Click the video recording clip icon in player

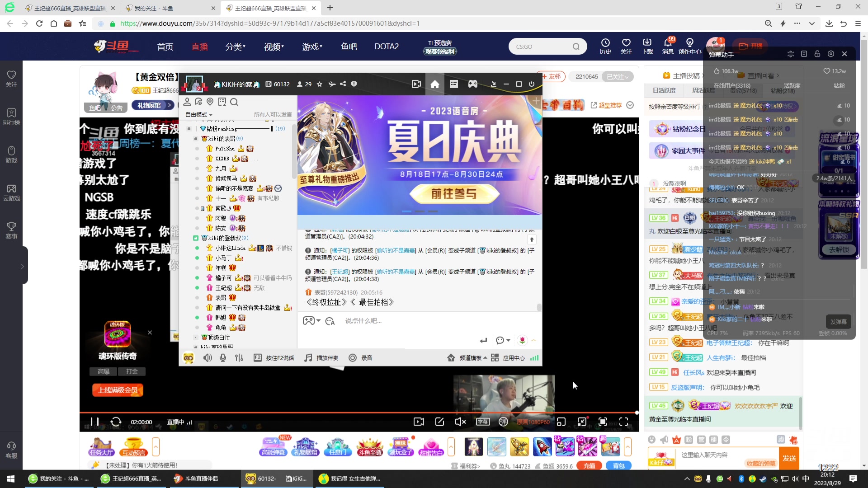tap(419, 422)
